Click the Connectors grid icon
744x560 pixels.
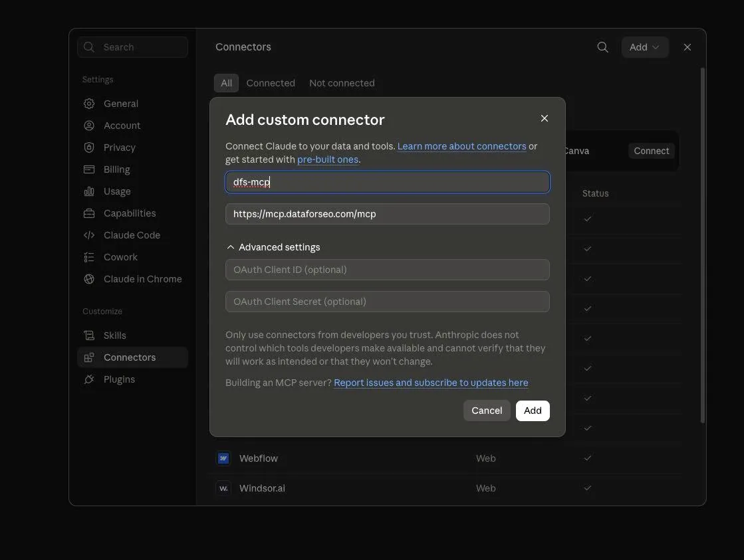click(89, 357)
